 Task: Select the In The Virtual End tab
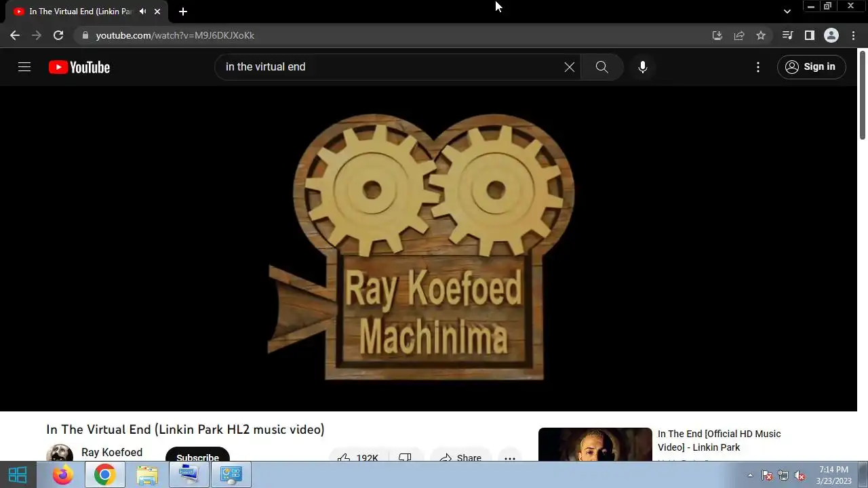coord(79,12)
